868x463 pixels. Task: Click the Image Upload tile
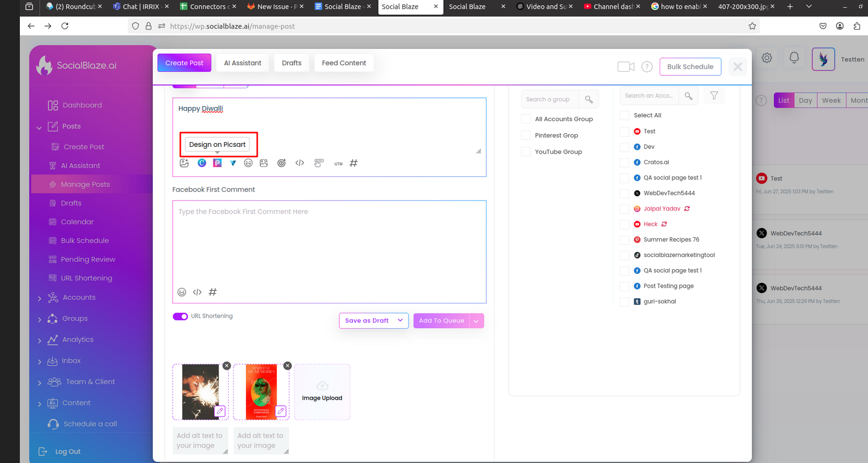[322, 392]
